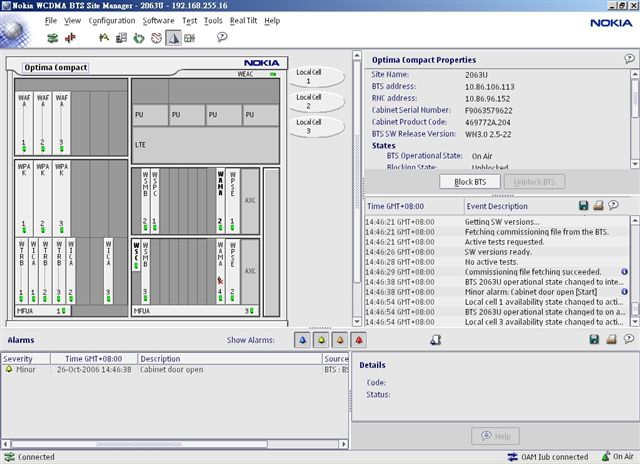Viewport: 640px width, 464px height.
Task: Save alarms using the Alarms bar disk icon
Action: pyautogui.click(x=594, y=339)
